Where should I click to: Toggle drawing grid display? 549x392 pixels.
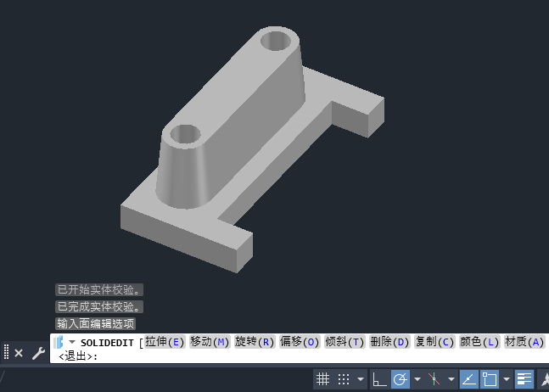322,379
